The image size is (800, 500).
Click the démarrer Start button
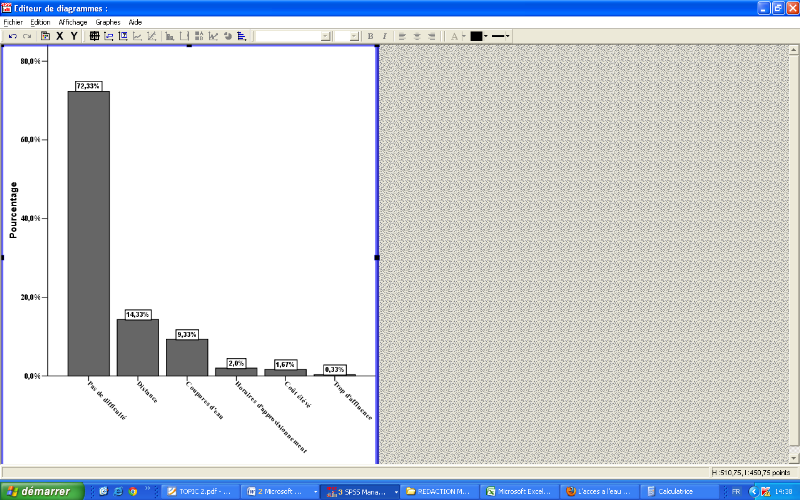coord(42,491)
